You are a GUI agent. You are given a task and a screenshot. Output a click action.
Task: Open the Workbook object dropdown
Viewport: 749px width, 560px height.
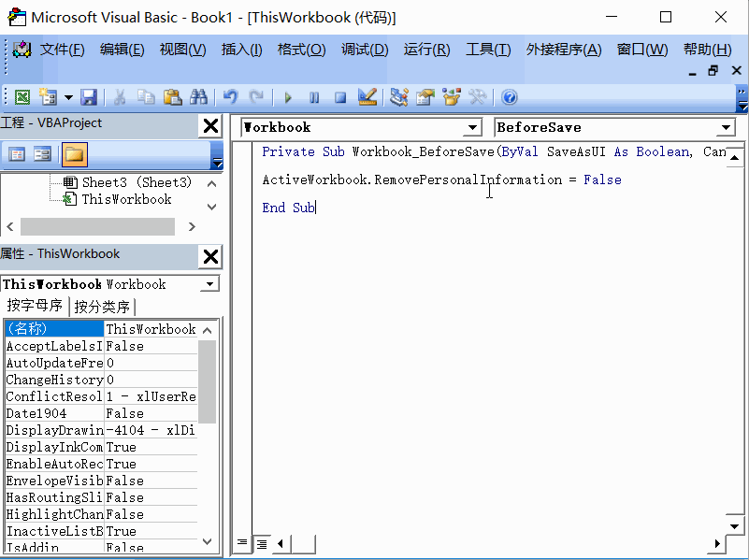(x=472, y=127)
